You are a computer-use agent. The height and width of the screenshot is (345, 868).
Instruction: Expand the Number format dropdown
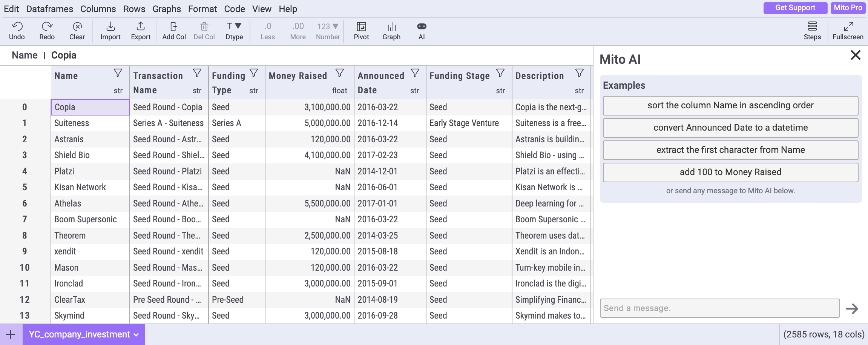pos(328,30)
